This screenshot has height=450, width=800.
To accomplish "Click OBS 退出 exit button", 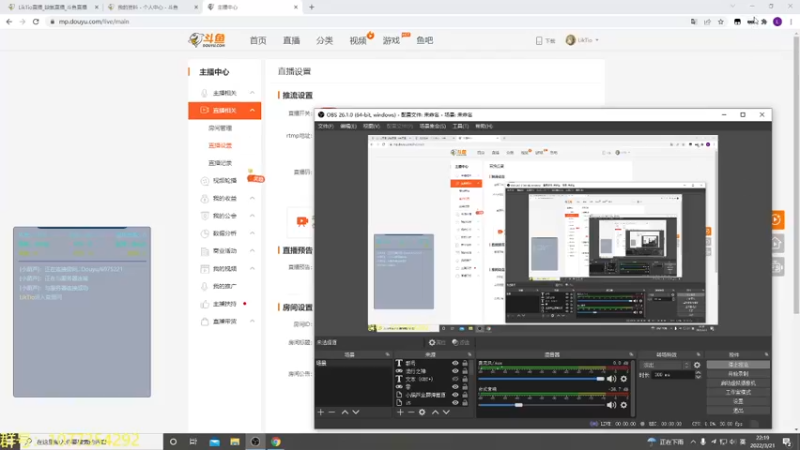I will 738,410.
